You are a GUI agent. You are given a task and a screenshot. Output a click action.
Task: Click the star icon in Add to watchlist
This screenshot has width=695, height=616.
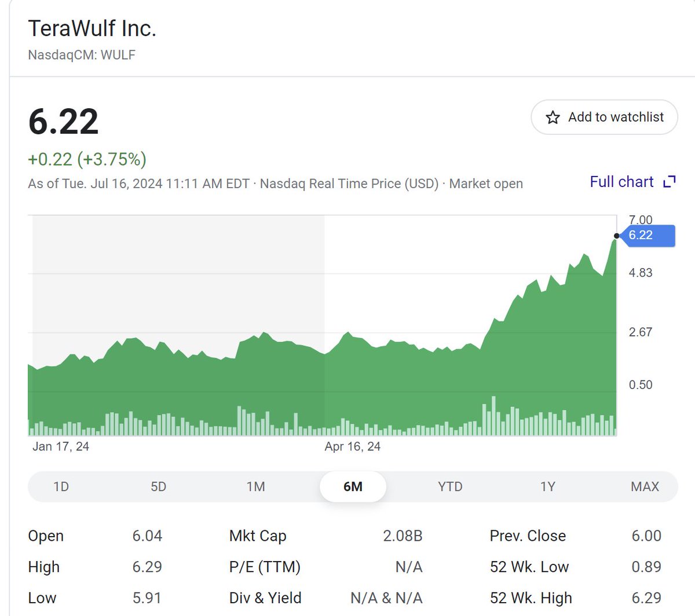click(553, 118)
